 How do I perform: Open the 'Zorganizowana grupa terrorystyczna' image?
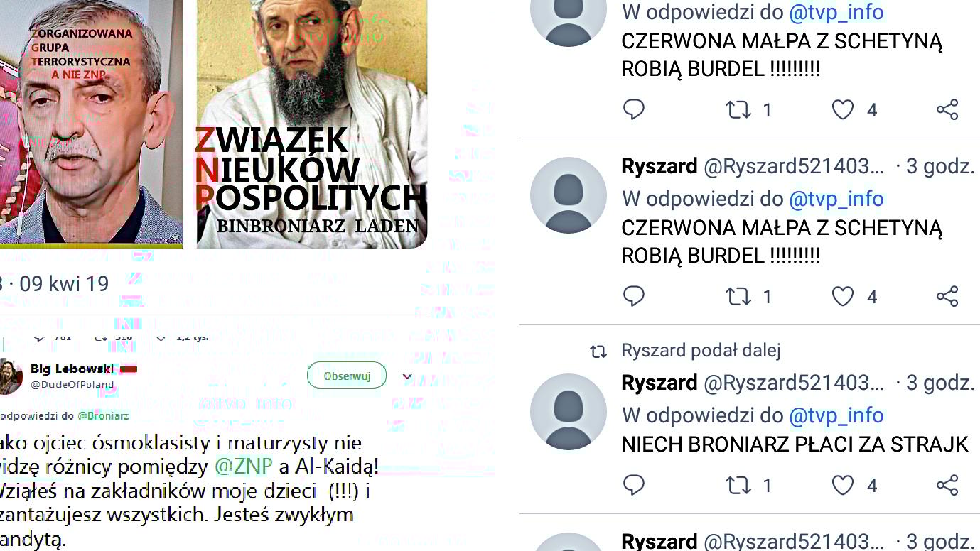pyautogui.click(x=92, y=124)
